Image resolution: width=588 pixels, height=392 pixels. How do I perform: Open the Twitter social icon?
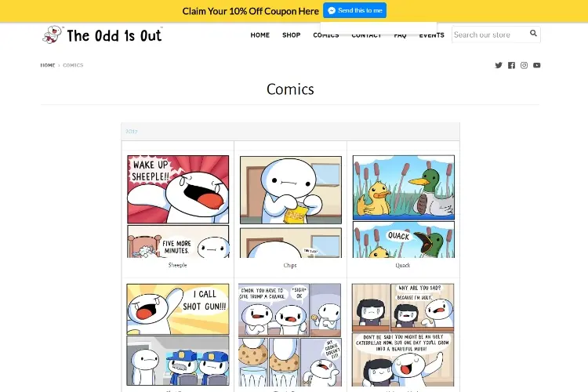(x=499, y=65)
